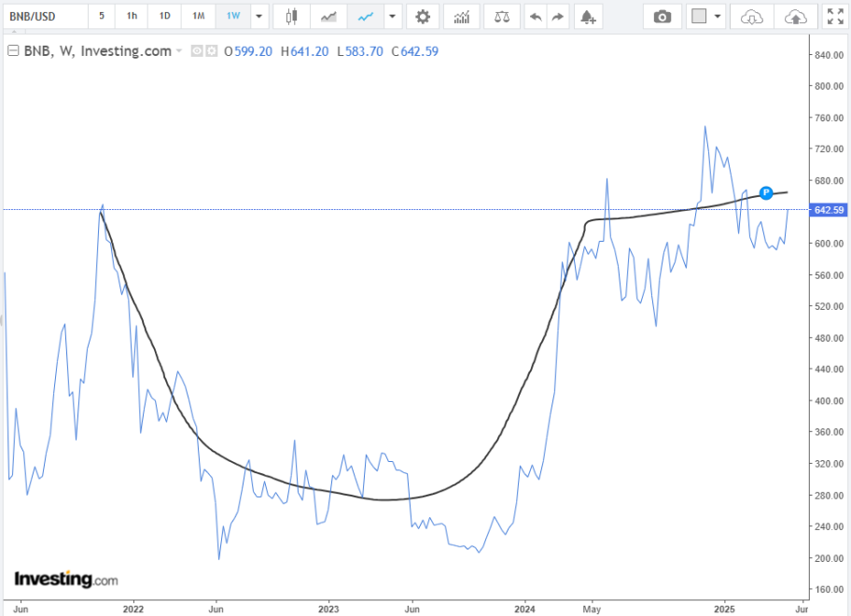Collapse the BNB legend with the minus box
Viewport: 851px width, 616px height.
click(11, 51)
